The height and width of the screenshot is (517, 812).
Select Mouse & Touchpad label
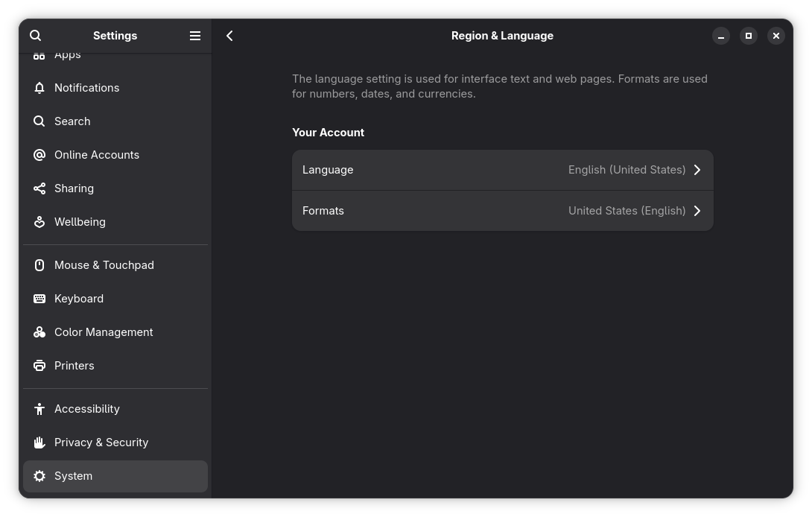[104, 265]
